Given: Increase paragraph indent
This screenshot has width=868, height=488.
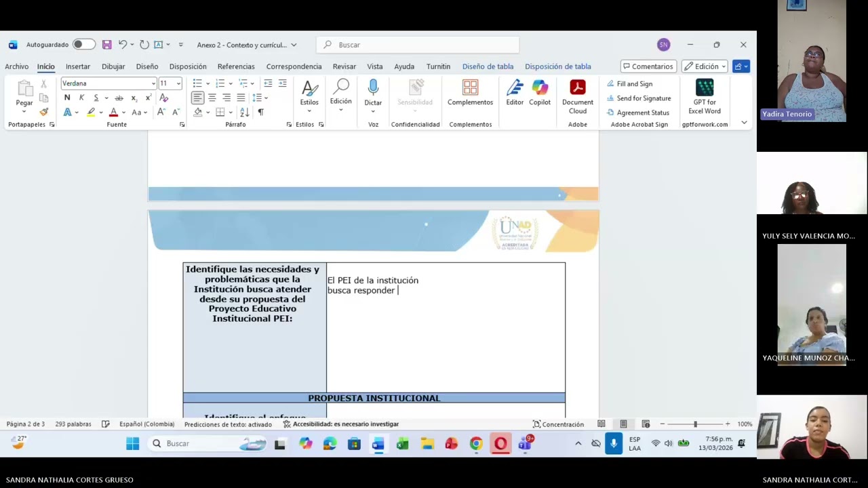Looking at the screenshot, I should [282, 83].
